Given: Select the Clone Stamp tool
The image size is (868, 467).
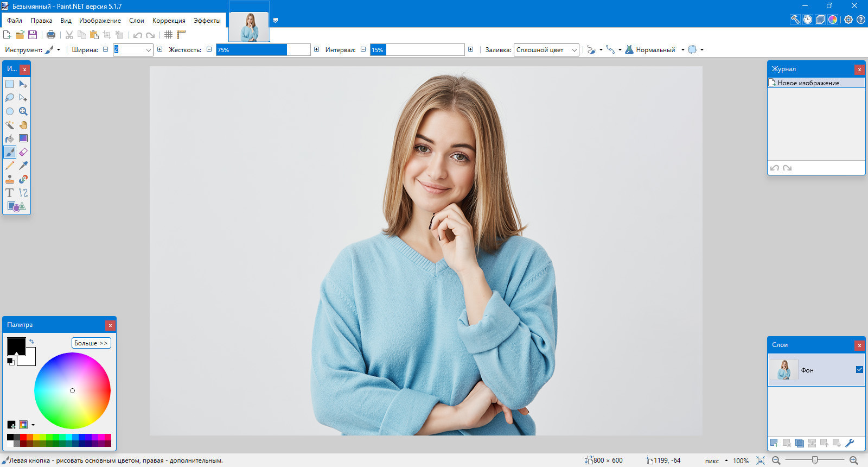Looking at the screenshot, I should coord(10,179).
